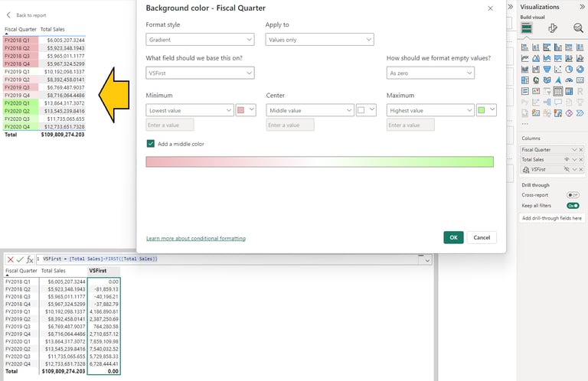Sort by Fiscal Quarter header in top table
Screen dimensions: 588x381
[x=21, y=29]
